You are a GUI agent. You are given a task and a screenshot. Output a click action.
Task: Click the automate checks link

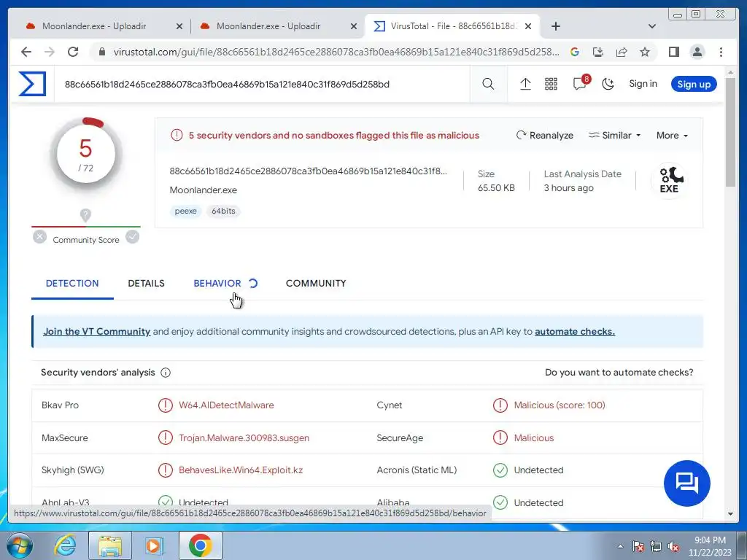[575, 332]
